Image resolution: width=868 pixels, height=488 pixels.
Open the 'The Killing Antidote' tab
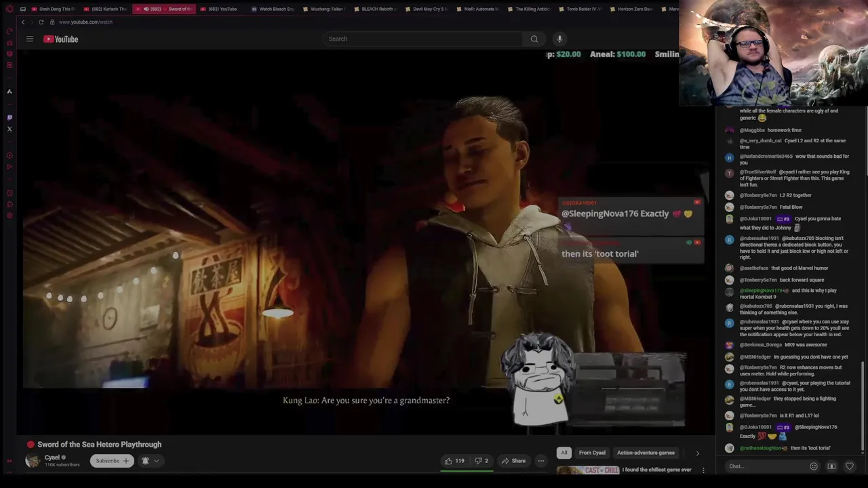point(529,9)
